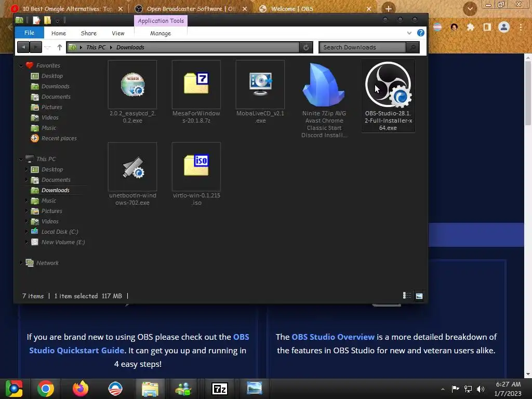
Task: Click Downloads breadcrumb in address bar
Action: [x=130, y=47]
